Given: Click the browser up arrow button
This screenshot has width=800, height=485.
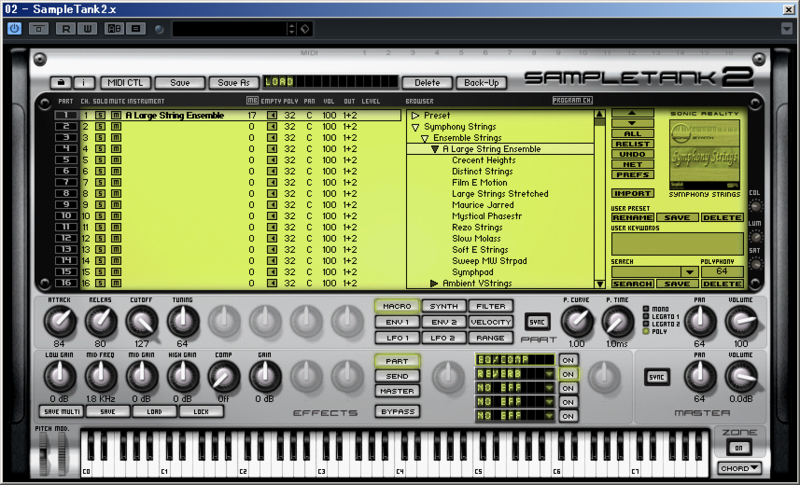Looking at the screenshot, I should point(632,113).
